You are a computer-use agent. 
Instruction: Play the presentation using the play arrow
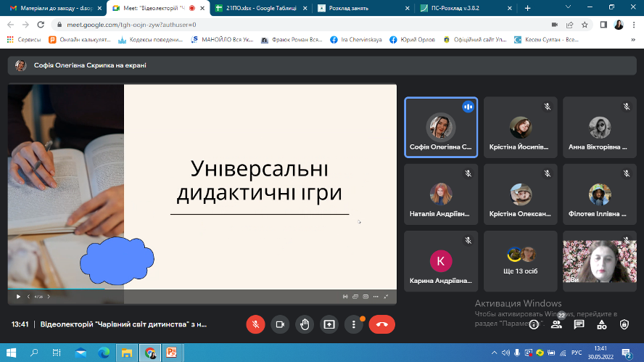pyautogui.click(x=19, y=296)
